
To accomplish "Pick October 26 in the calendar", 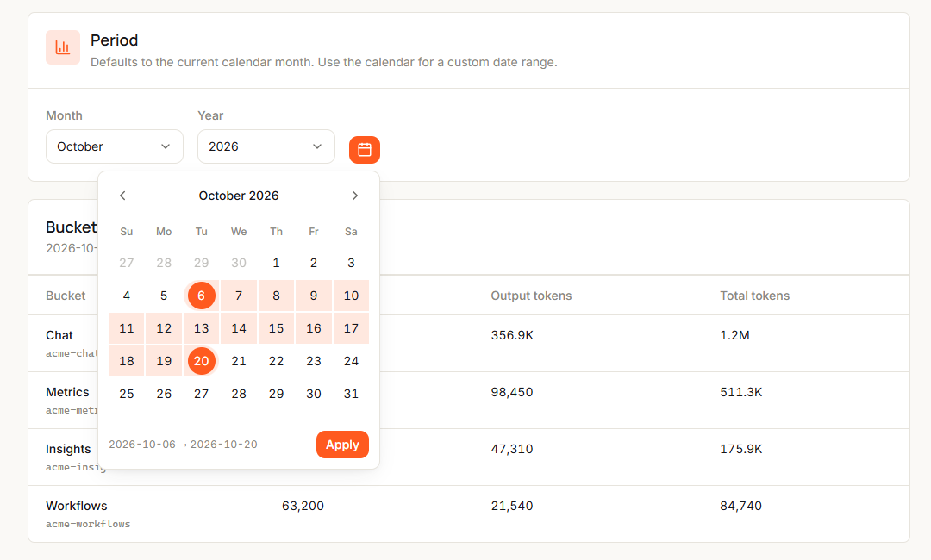I will coord(164,394).
